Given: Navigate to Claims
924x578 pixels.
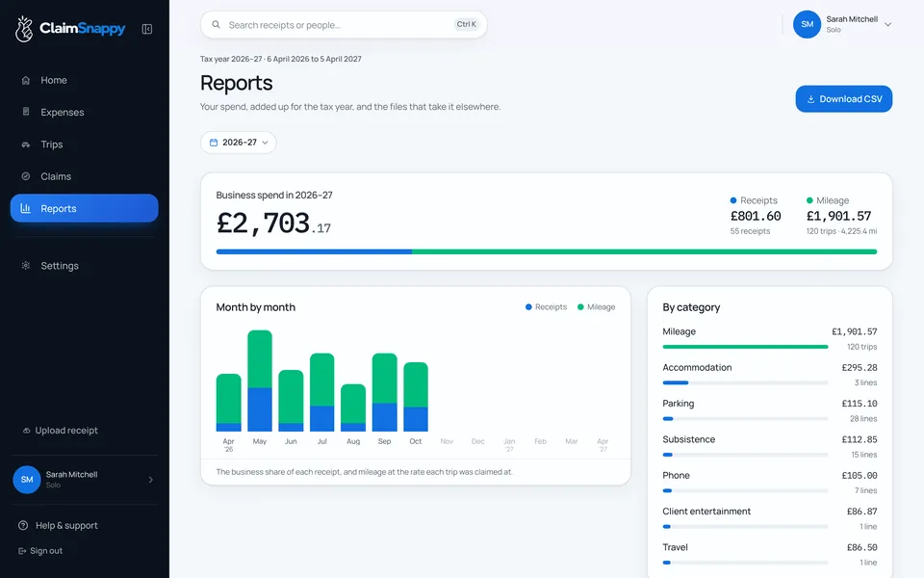Looking at the screenshot, I should tap(85, 176).
